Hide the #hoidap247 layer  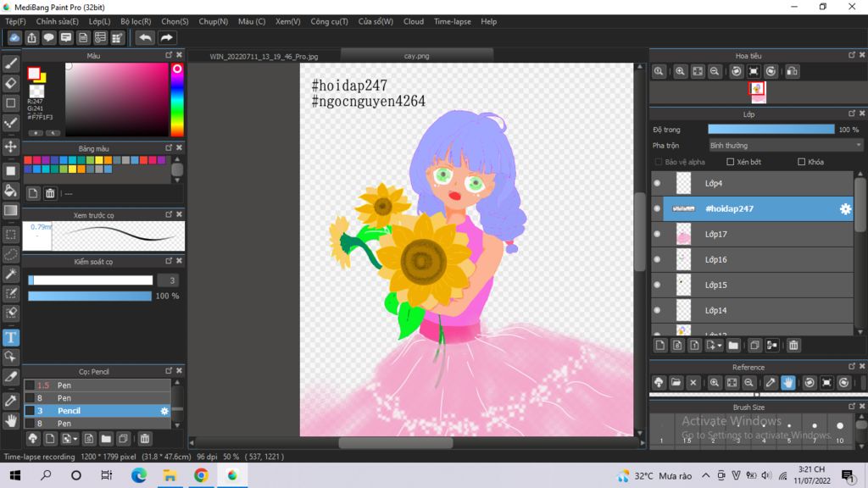(x=657, y=208)
